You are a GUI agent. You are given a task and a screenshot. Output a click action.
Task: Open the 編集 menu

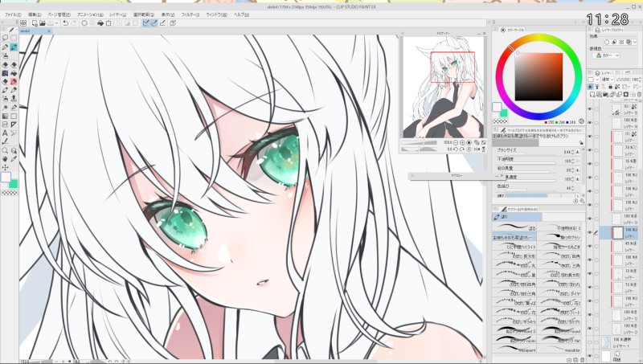pos(35,14)
